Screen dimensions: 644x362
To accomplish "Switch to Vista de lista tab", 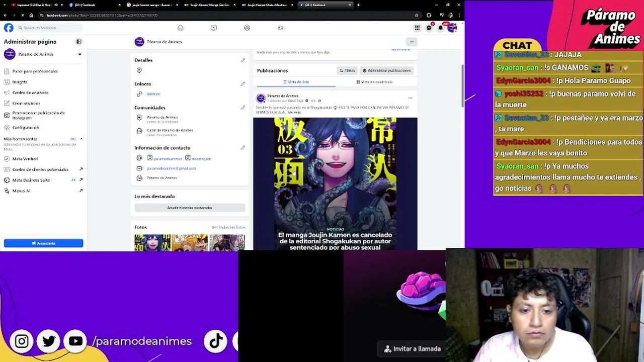I will [296, 82].
